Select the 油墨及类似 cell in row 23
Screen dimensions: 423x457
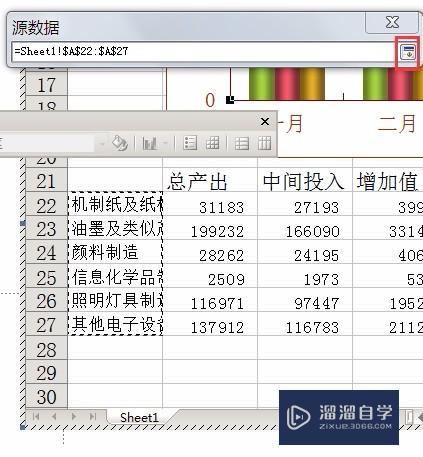click(x=115, y=228)
